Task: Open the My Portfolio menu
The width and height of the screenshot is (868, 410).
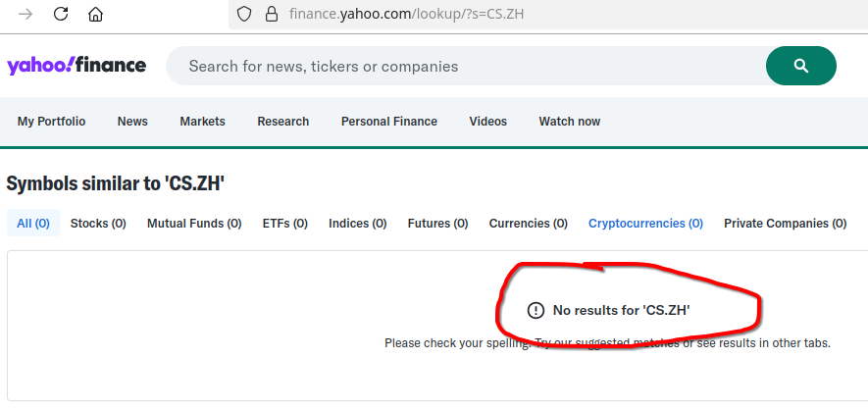Action: (x=51, y=122)
